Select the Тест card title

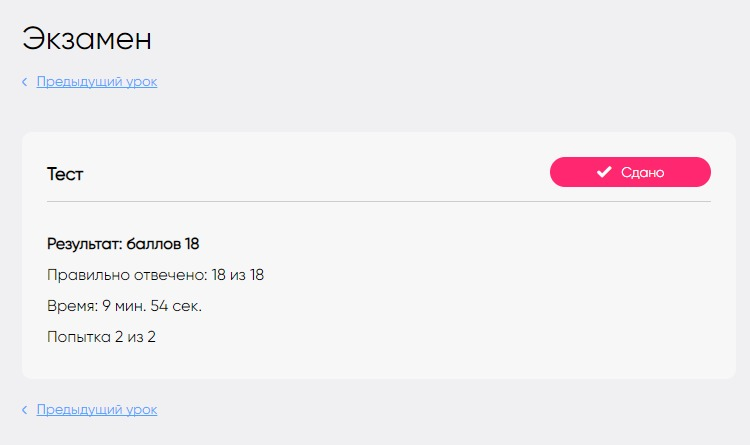pos(65,174)
